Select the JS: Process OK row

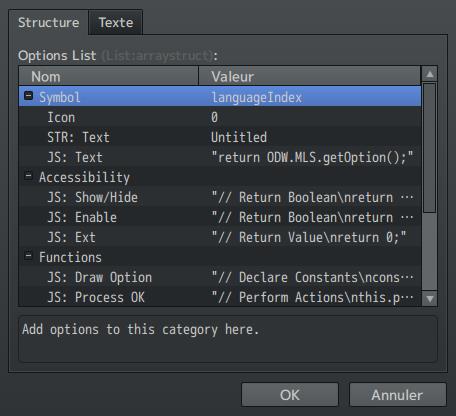click(220, 297)
